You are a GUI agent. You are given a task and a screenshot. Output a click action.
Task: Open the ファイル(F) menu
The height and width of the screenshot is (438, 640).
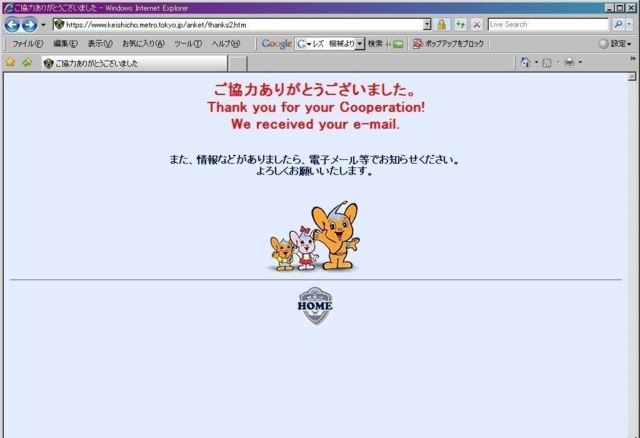(x=27, y=44)
